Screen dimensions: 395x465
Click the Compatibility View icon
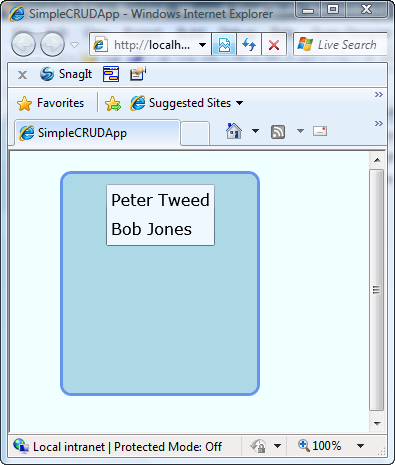[x=224, y=44]
